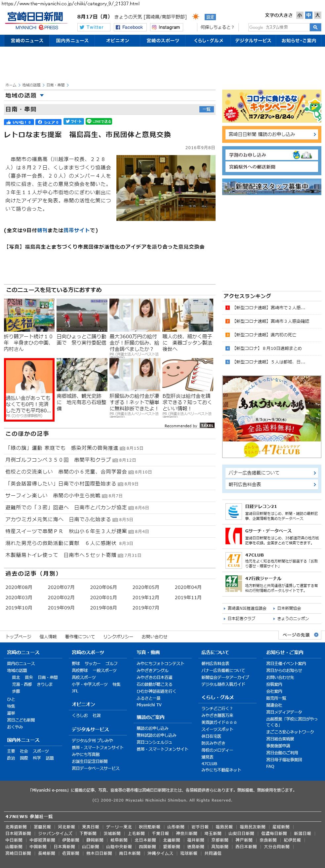Screen dimensions: 325x868
Task: Click 宮崎県外への郵送新聞 button
Action: [x=271, y=167]
